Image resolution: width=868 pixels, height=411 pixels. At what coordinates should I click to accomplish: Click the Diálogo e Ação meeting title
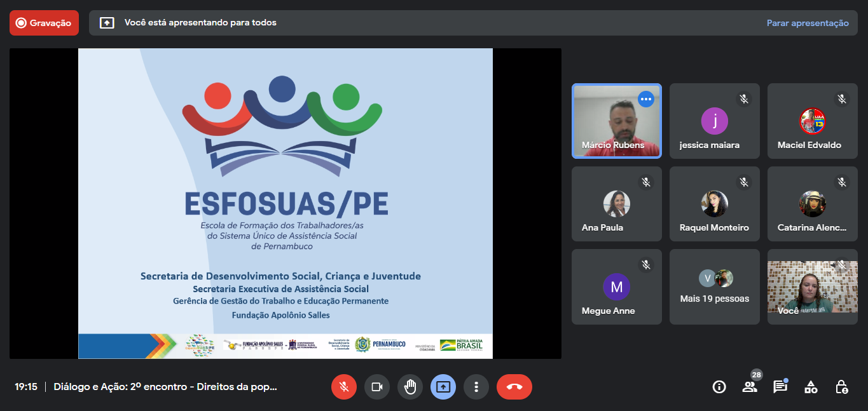click(x=165, y=387)
